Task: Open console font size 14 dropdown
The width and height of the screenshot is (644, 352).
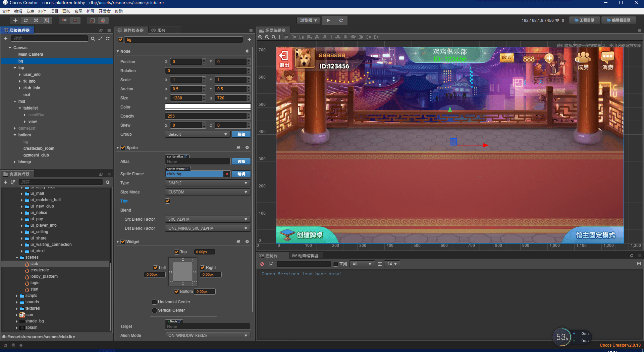Action: click(392, 264)
